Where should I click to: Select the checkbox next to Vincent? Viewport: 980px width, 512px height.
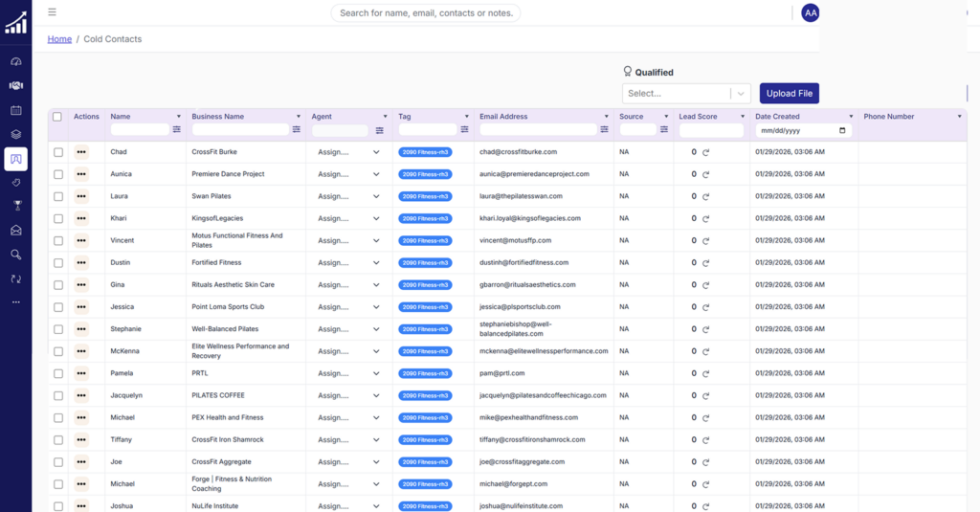tap(57, 240)
